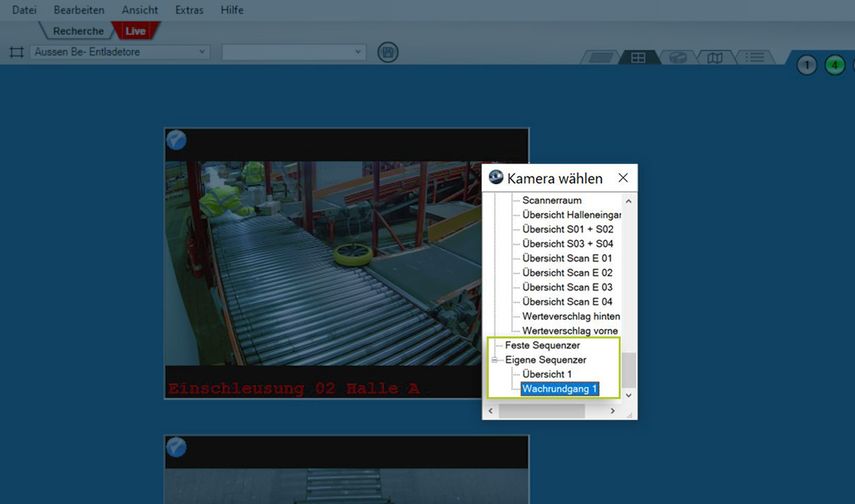Select Übersicht Scan E 02 camera
This screenshot has height=504, width=855.
click(x=568, y=273)
